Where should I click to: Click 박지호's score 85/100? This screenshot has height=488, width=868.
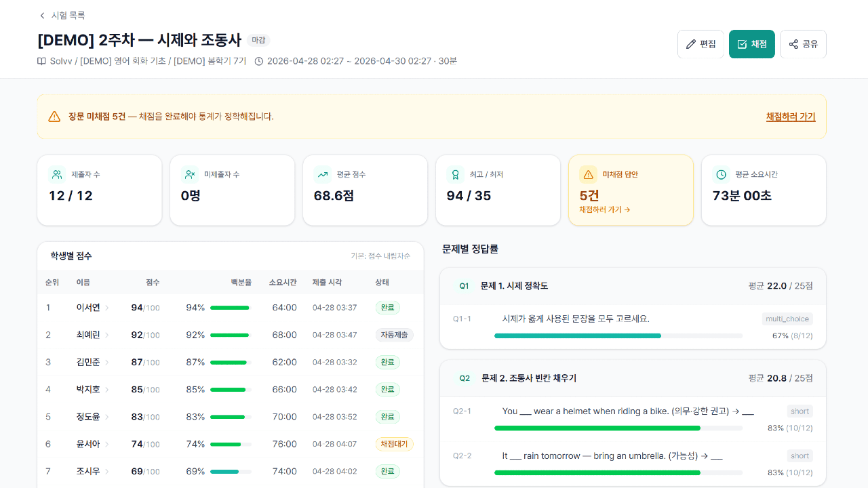145,390
